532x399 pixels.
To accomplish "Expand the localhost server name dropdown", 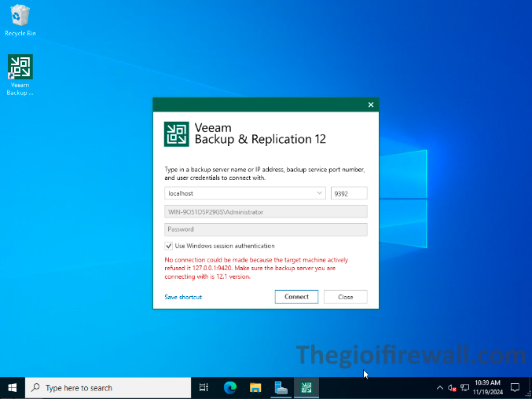I will [319, 192].
